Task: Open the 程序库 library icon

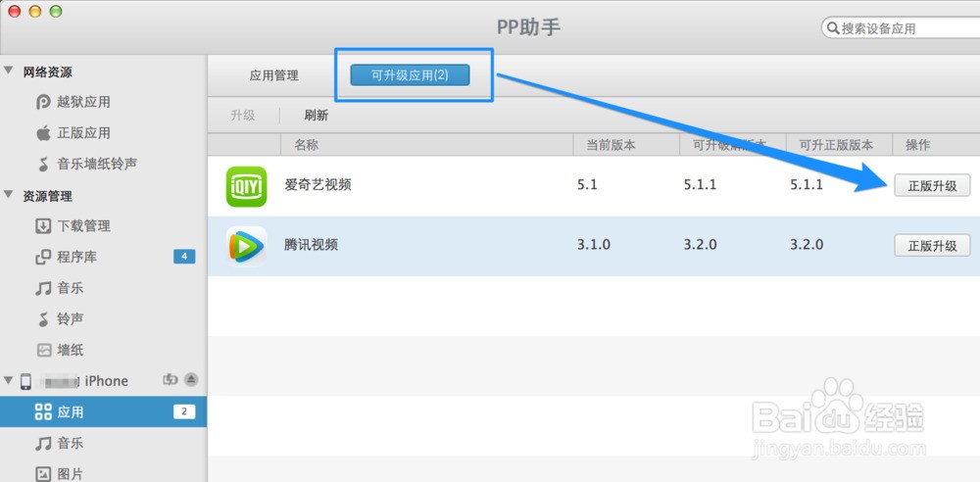Action: click(x=43, y=257)
